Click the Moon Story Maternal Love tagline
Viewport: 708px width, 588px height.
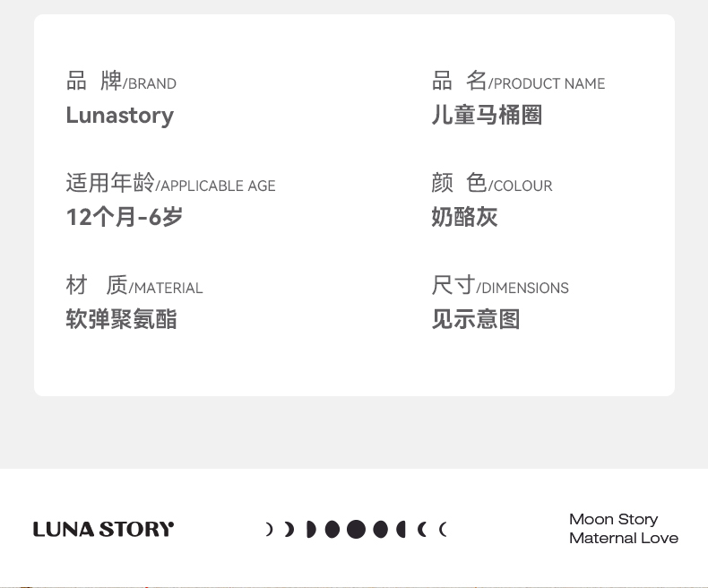[x=623, y=529]
